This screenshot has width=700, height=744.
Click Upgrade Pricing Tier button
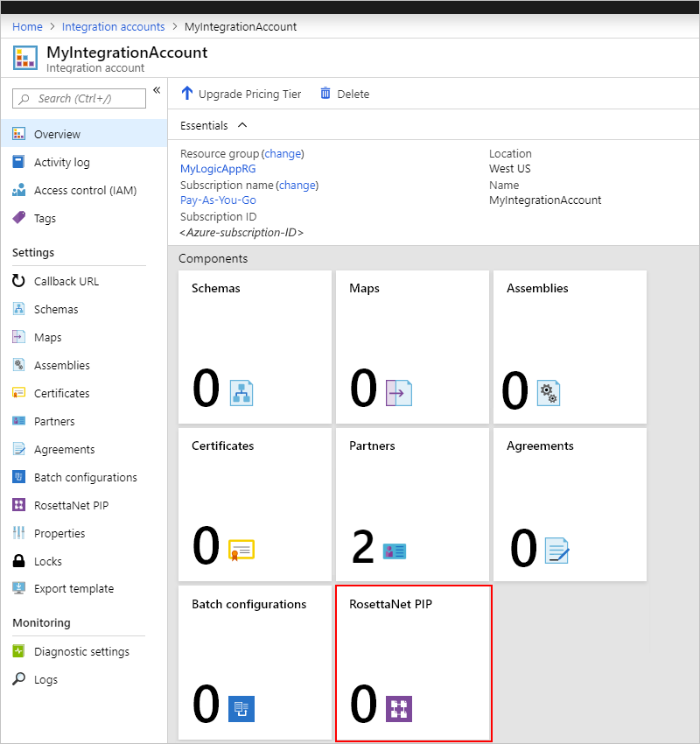coord(241,94)
